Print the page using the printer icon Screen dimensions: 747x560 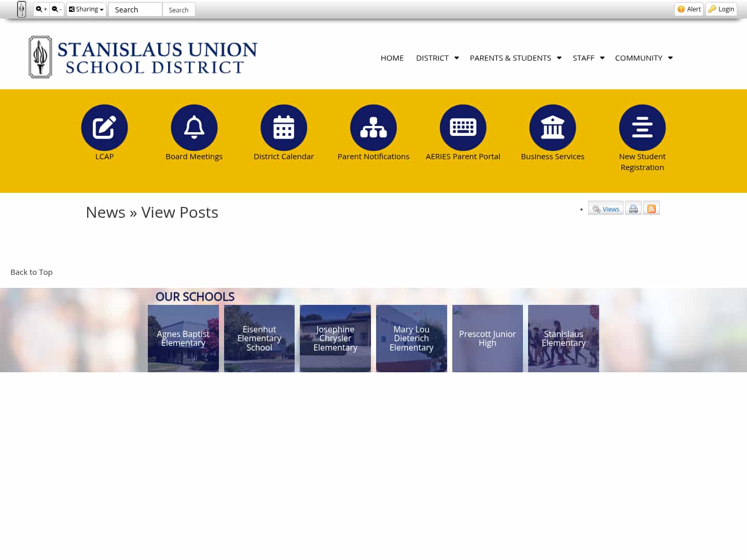pos(633,208)
